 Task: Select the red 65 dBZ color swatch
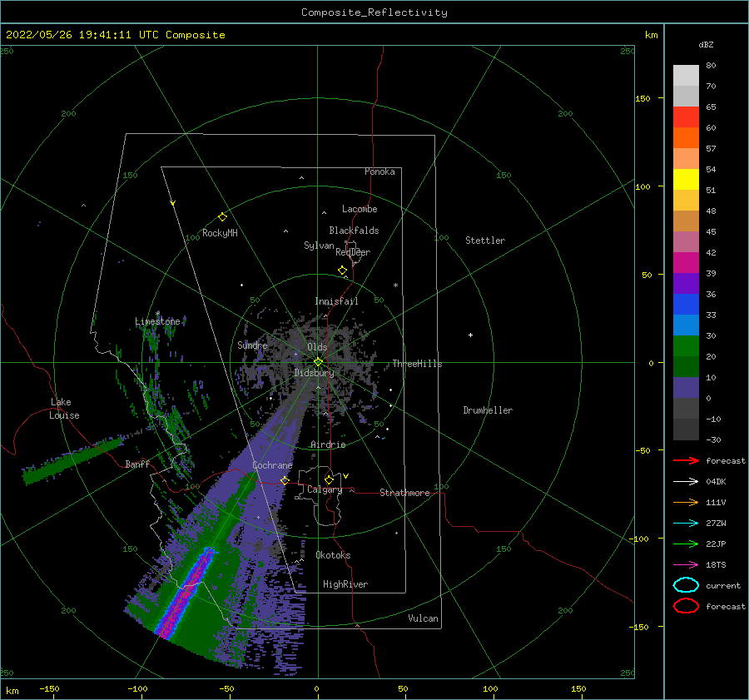coord(686,117)
